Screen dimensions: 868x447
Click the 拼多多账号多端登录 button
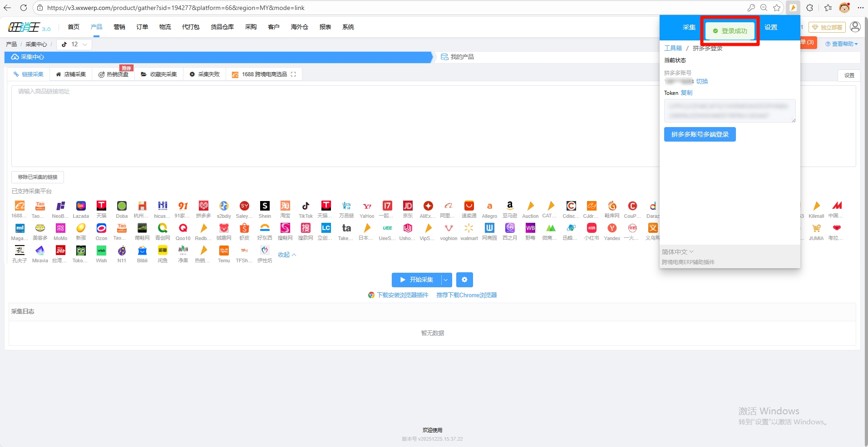click(700, 134)
